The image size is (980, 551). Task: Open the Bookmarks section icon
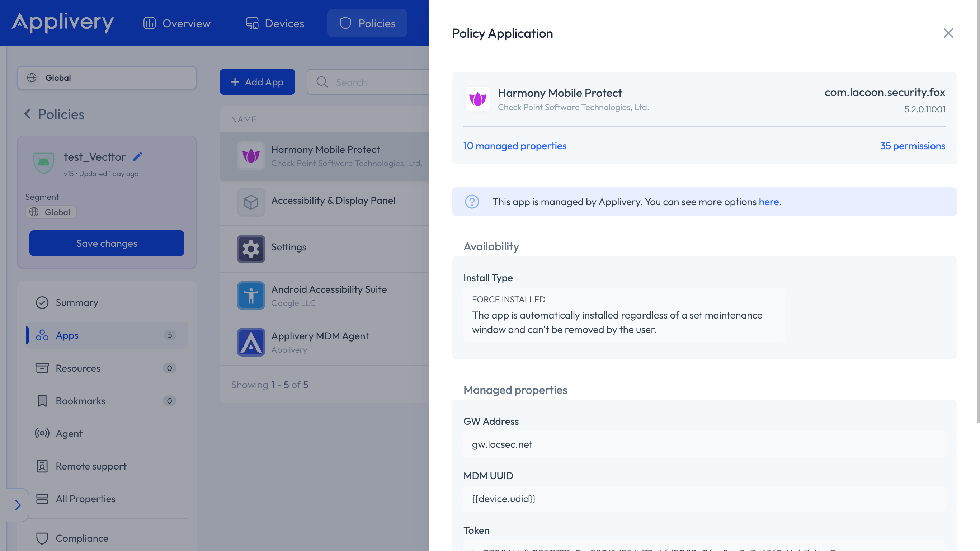(42, 401)
